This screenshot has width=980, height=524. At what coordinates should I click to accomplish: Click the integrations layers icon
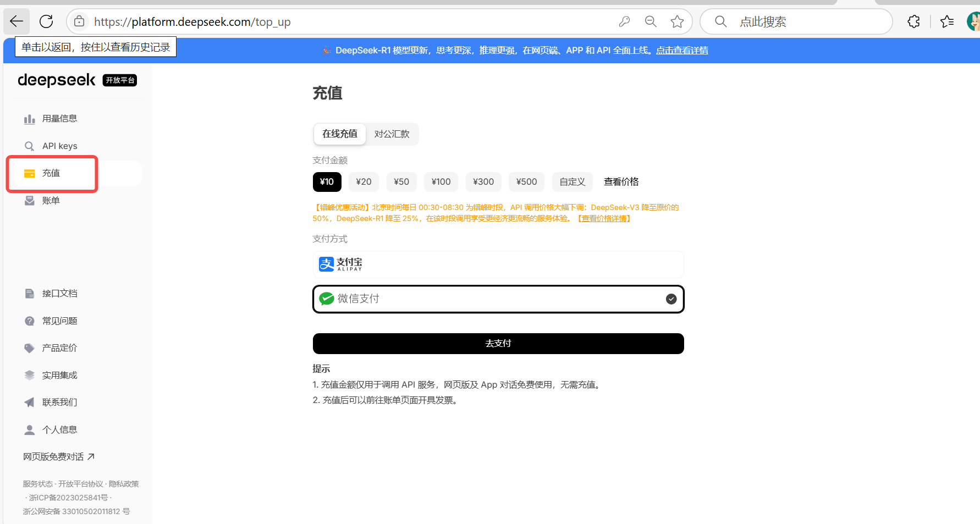[30, 376]
